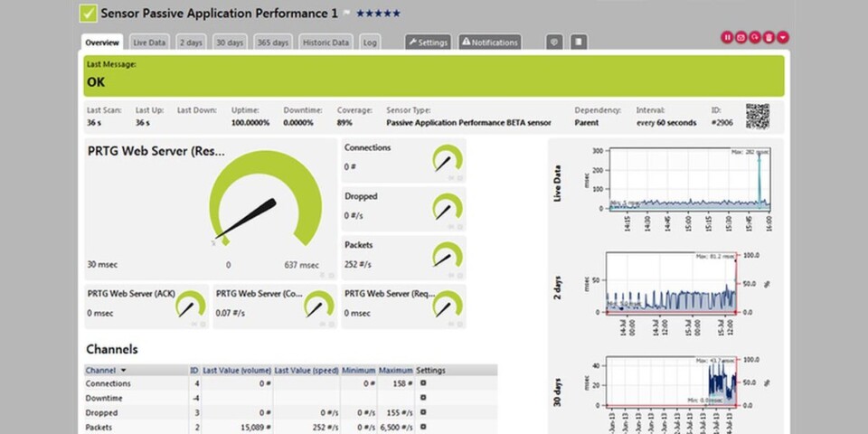Open the history page icon tab
Viewport: 868px width, 434px height.
[579, 42]
